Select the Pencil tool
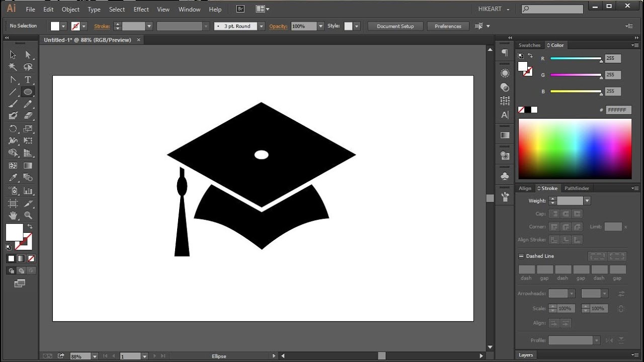 (x=28, y=104)
